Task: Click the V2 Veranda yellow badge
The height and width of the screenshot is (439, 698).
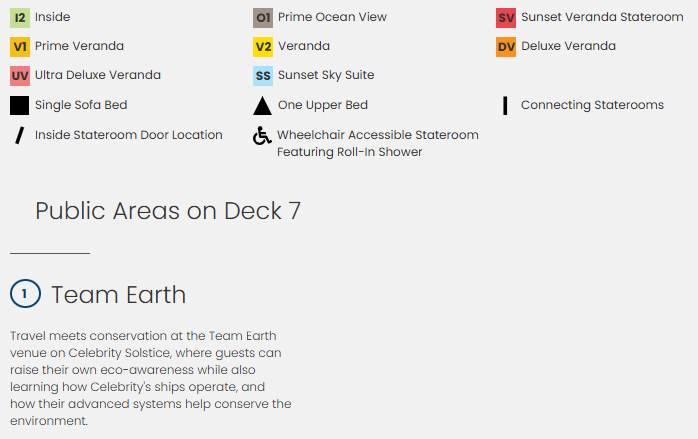Action: click(x=263, y=46)
